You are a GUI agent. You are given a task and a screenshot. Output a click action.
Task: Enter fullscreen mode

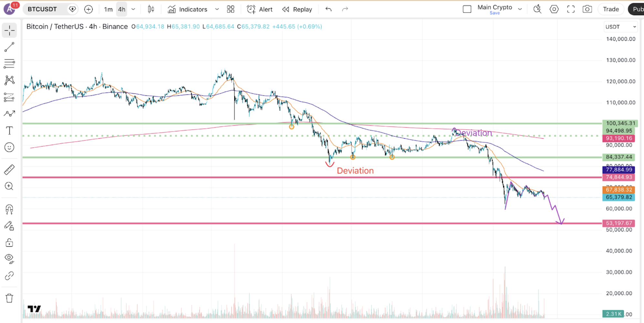(571, 9)
